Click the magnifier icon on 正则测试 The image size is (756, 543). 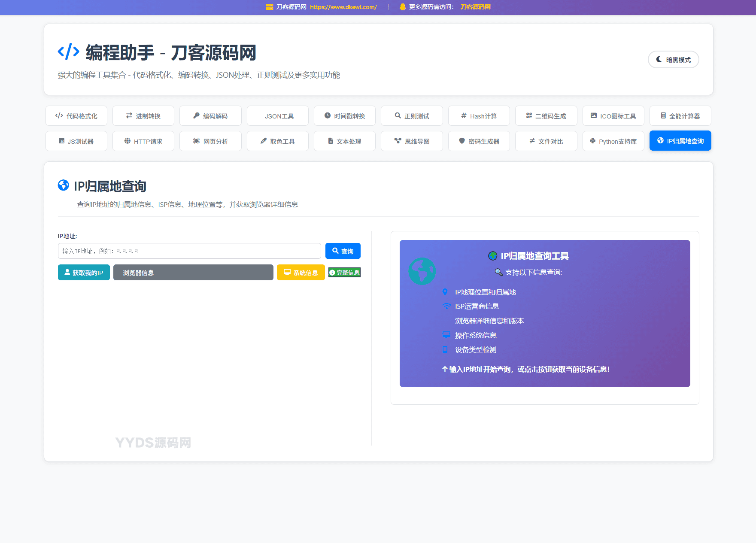pos(398,115)
